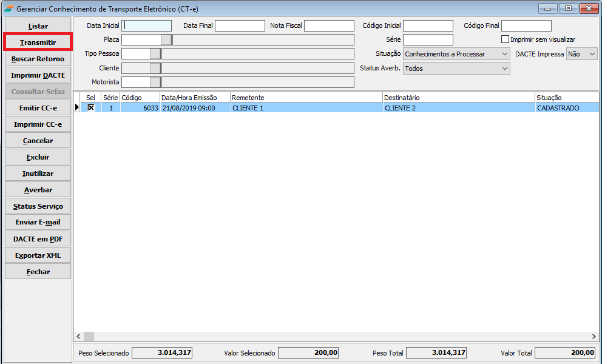
Task: Click the Motorista lookup button
Action: tap(155, 82)
